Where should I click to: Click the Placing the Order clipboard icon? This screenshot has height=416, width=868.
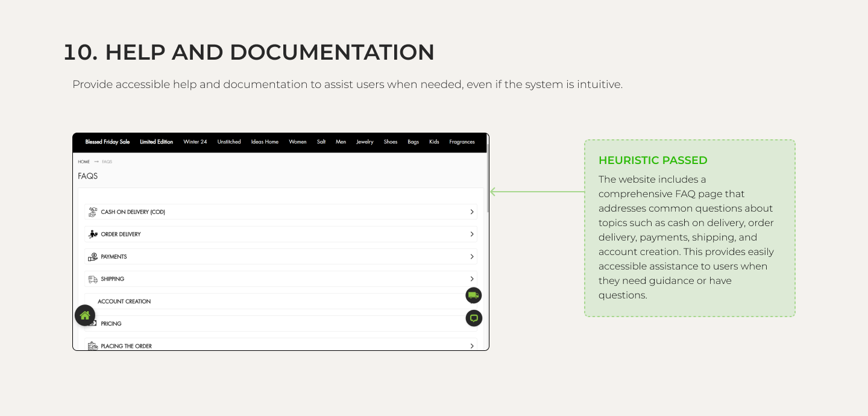click(93, 346)
